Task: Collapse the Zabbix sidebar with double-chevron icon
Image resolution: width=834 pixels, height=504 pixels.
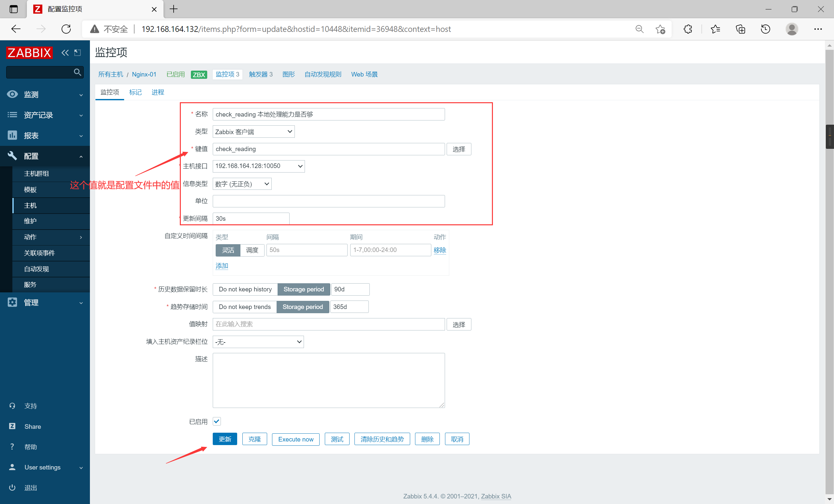Action: click(x=65, y=53)
